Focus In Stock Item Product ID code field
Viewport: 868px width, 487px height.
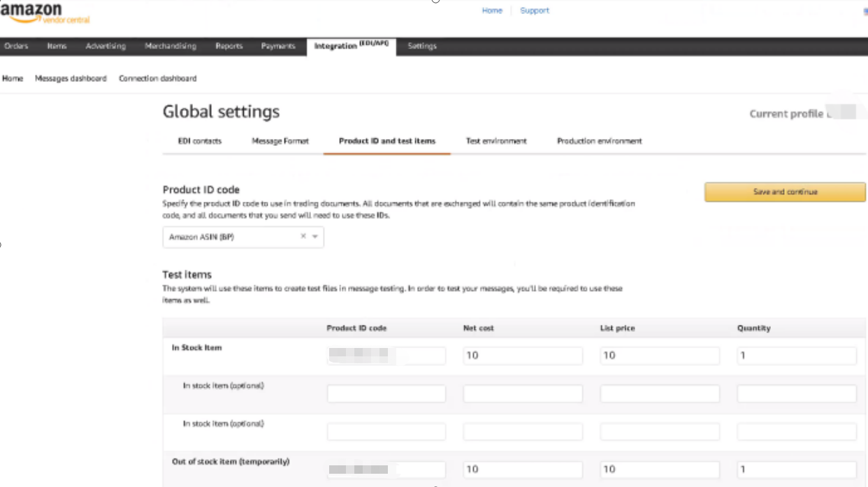386,356
